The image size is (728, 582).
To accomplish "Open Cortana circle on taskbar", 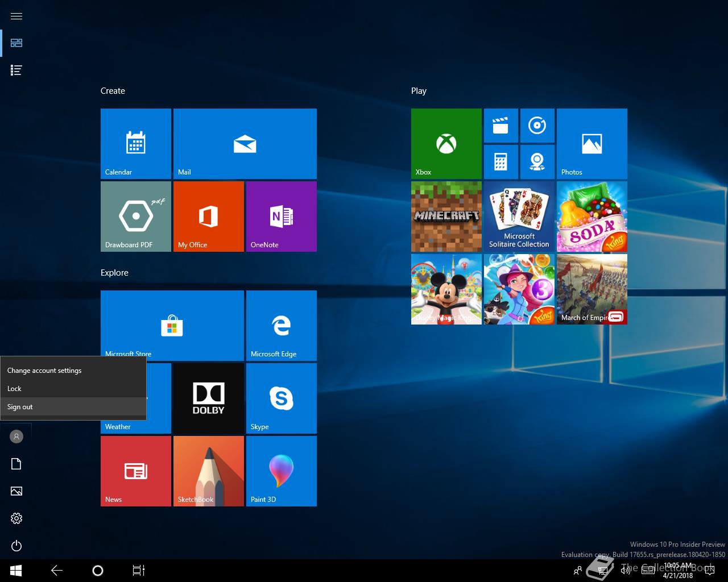I will click(98, 571).
